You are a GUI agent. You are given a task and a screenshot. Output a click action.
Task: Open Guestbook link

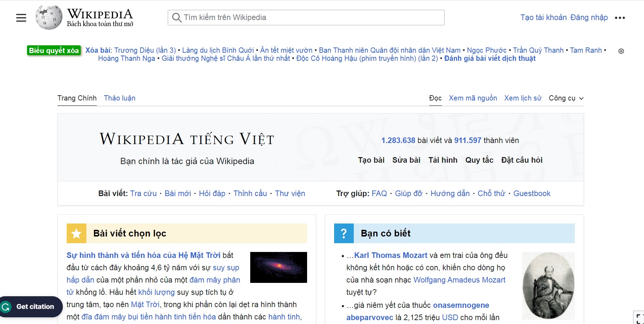pyautogui.click(x=532, y=193)
